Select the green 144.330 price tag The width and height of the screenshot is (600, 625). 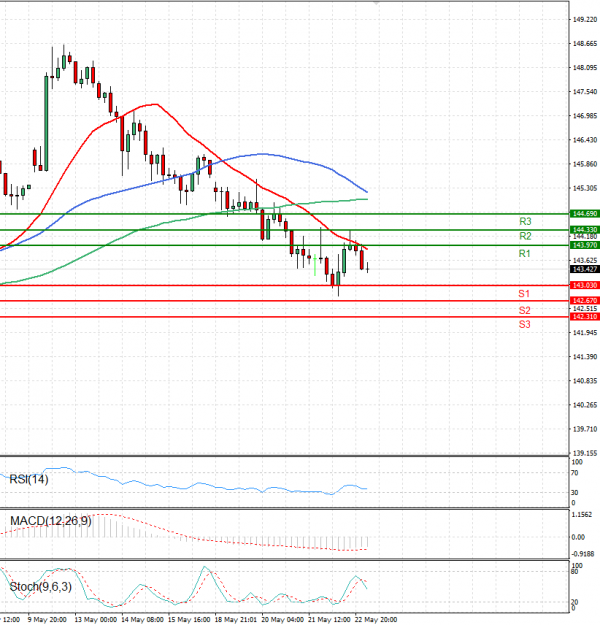pos(584,230)
